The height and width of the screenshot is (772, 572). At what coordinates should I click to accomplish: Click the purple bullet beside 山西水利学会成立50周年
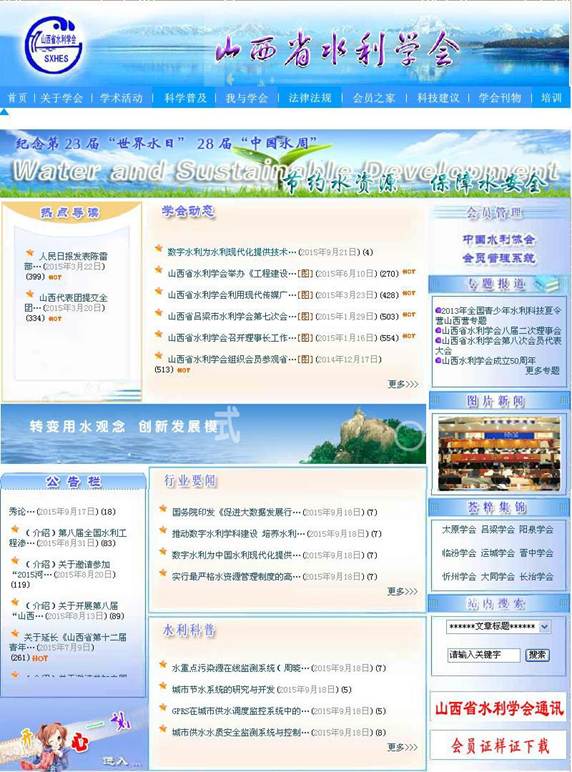coord(438,360)
